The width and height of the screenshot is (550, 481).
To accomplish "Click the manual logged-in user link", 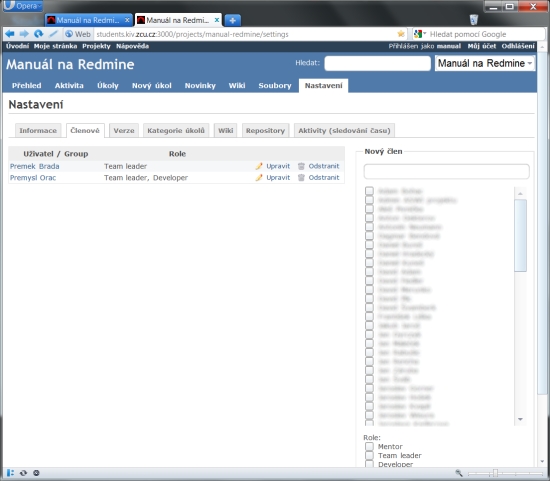I will (x=449, y=46).
